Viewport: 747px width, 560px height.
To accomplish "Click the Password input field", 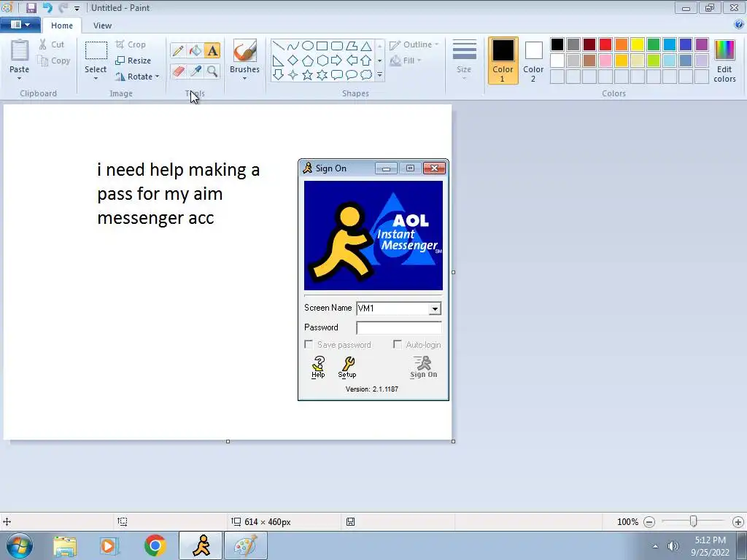I will 399,327.
